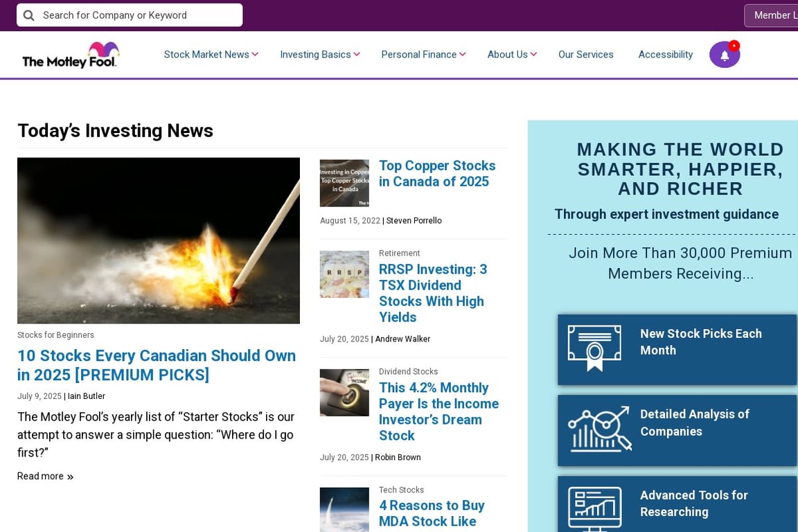
Task: Click the chart analysis icon for Detailed Analysis
Action: pyautogui.click(x=600, y=429)
